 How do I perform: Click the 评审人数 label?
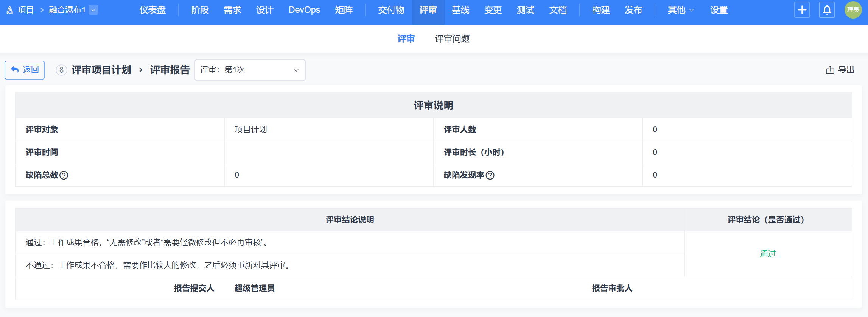pos(460,130)
